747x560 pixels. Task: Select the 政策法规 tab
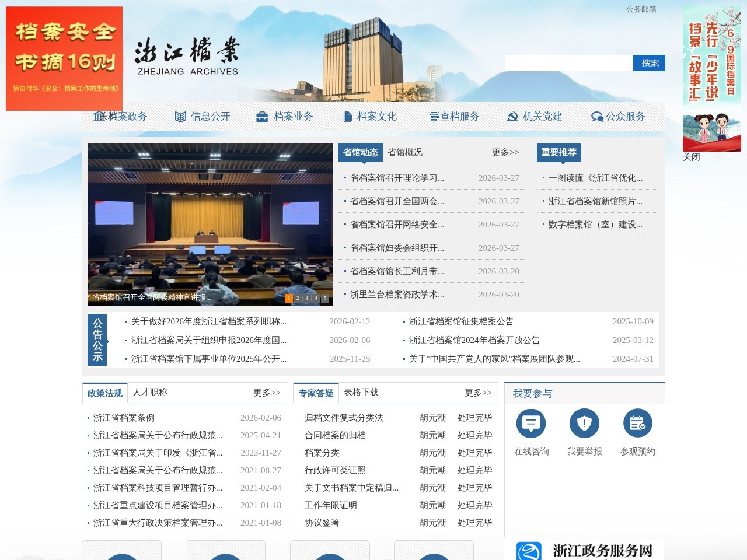tap(104, 393)
